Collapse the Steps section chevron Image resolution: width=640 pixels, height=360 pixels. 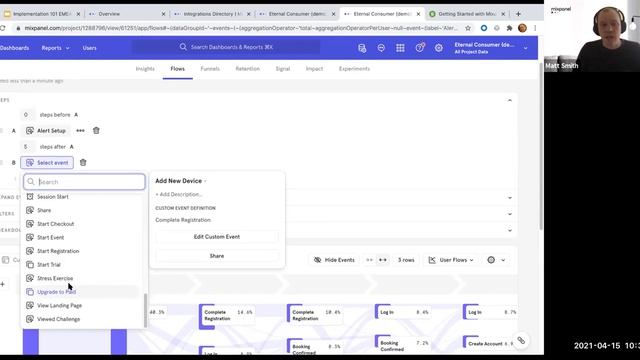509,100
